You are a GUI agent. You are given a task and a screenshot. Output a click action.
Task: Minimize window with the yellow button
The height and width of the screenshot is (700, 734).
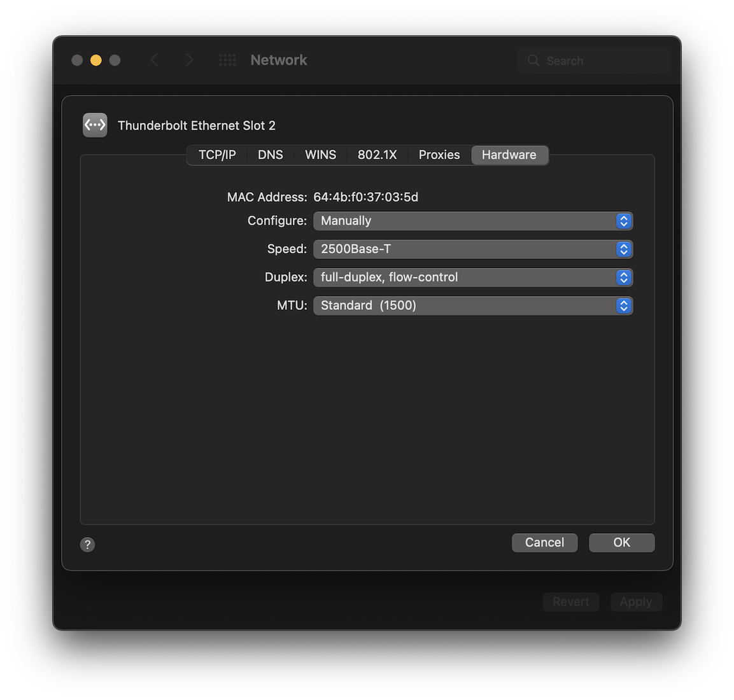point(96,60)
